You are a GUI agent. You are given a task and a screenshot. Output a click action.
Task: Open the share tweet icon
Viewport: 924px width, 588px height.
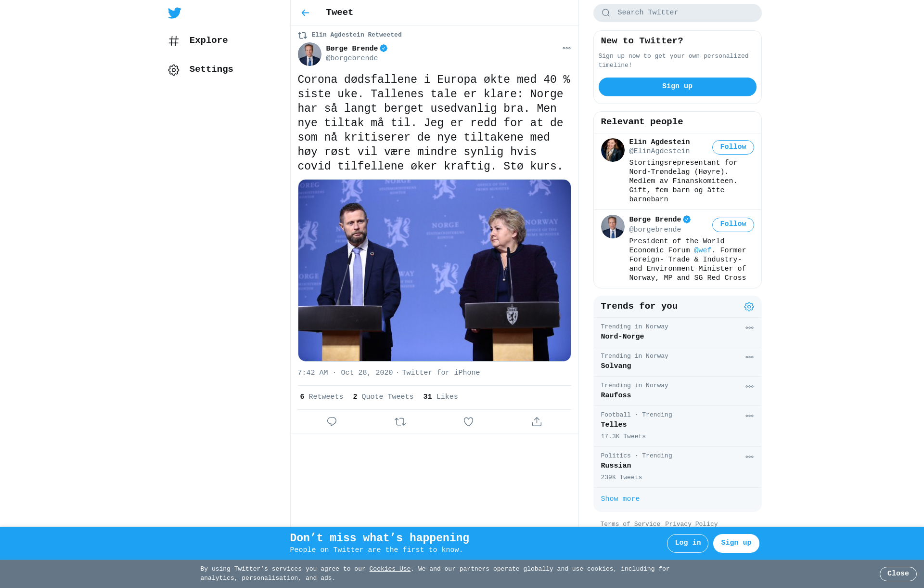537,422
